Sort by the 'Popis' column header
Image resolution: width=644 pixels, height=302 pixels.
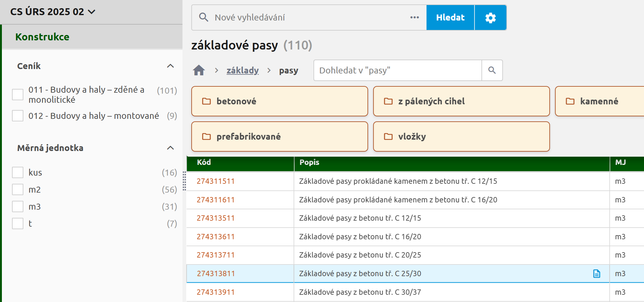pos(309,162)
